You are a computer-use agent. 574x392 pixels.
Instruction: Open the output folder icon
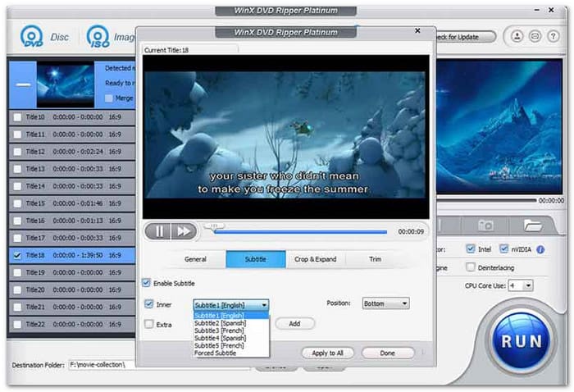coord(533,225)
